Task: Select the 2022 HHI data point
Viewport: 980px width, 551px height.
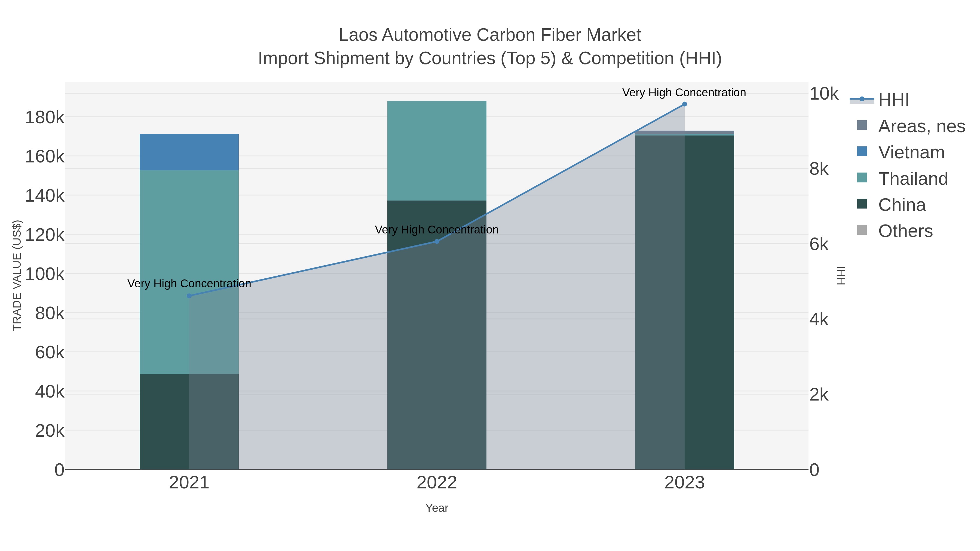Action: 437,241
